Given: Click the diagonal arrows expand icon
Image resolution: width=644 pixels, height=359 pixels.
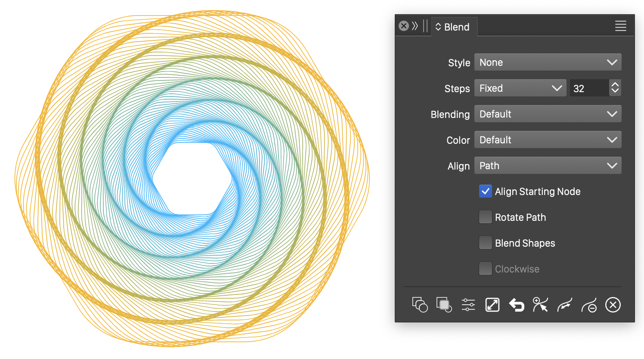Looking at the screenshot, I should (x=492, y=305).
